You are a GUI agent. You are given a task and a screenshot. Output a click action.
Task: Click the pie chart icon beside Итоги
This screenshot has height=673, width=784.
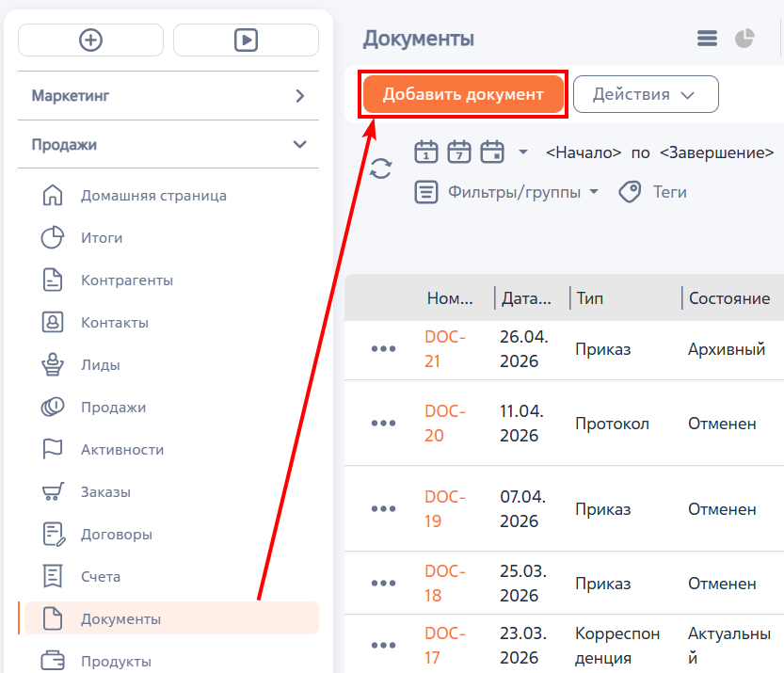[x=53, y=237]
